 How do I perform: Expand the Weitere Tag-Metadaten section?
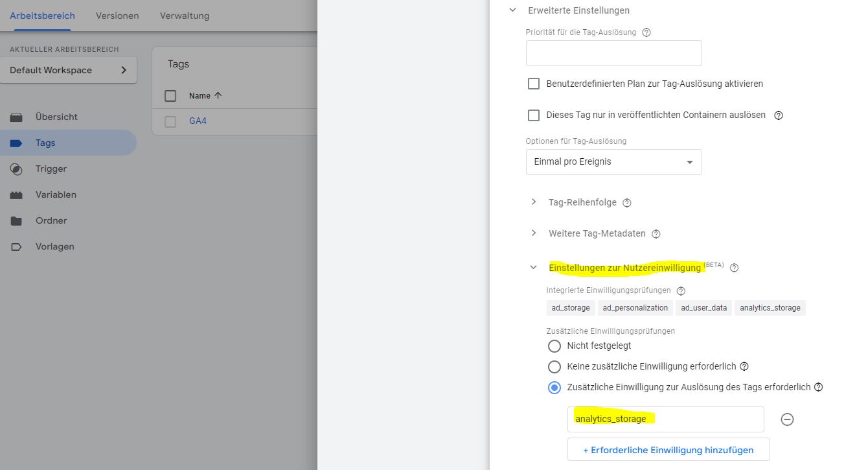pos(534,233)
